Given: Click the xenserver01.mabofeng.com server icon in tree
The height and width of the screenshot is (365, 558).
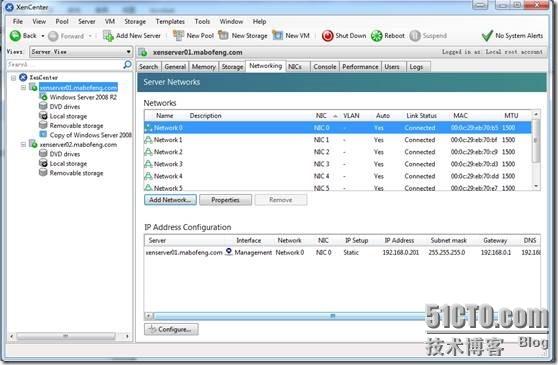Looking at the screenshot, I should coord(33,87).
